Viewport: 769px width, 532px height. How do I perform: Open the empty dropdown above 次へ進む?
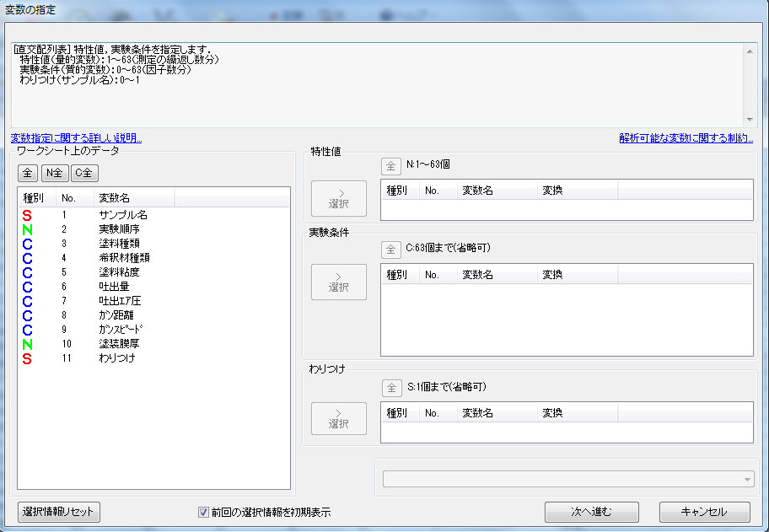click(x=568, y=479)
